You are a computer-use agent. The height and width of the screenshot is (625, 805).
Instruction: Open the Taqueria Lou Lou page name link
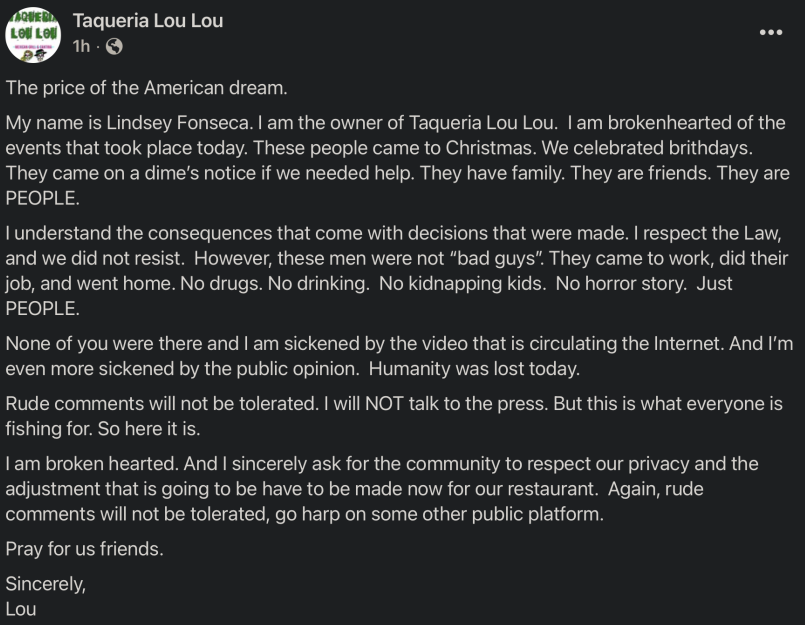(148, 21)
